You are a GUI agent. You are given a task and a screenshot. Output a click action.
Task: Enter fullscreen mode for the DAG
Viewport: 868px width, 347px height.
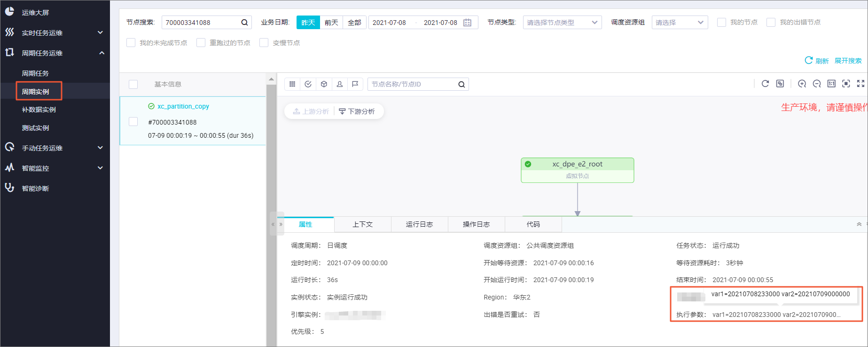click(860, 84)
